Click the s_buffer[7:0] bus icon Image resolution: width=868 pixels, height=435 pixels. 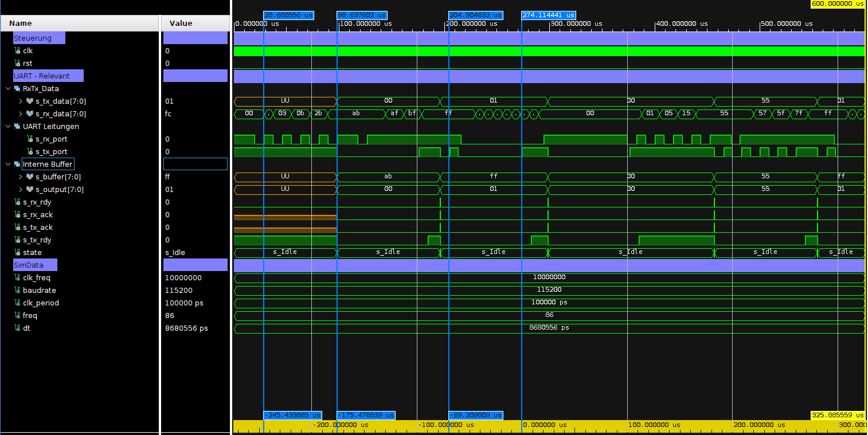tap(30, 177)
